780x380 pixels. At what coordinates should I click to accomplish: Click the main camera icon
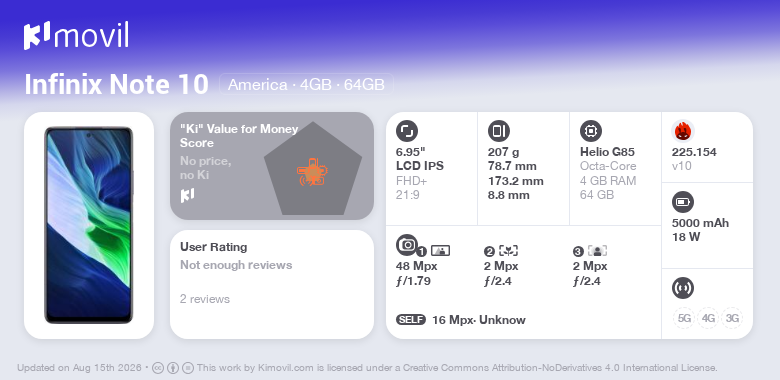[x=407, y=244]
